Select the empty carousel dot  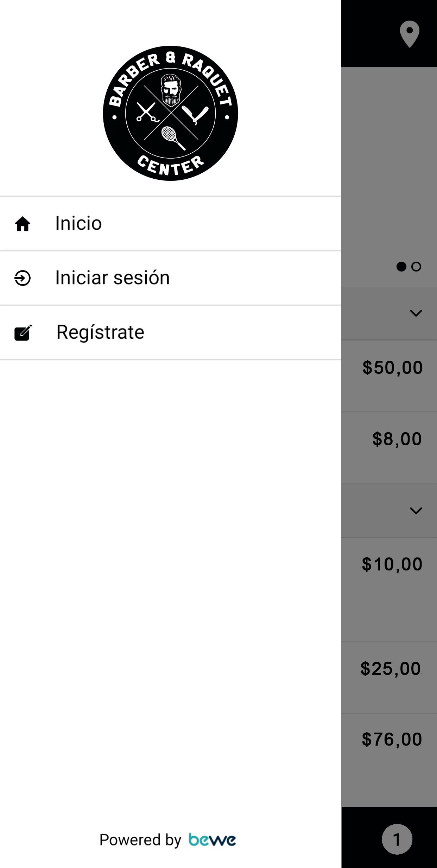[x=416, y=267]
